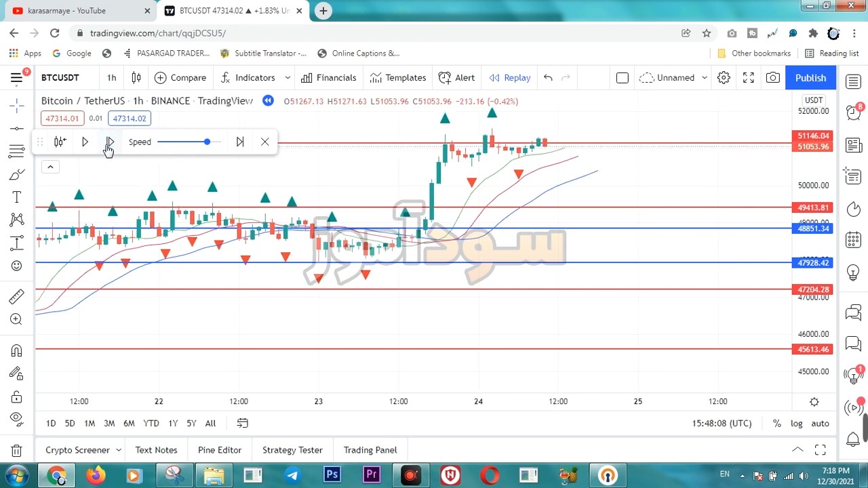Open the emoji icons tool
This screenshot has height=488, width=868.
[x=17, y=266]
